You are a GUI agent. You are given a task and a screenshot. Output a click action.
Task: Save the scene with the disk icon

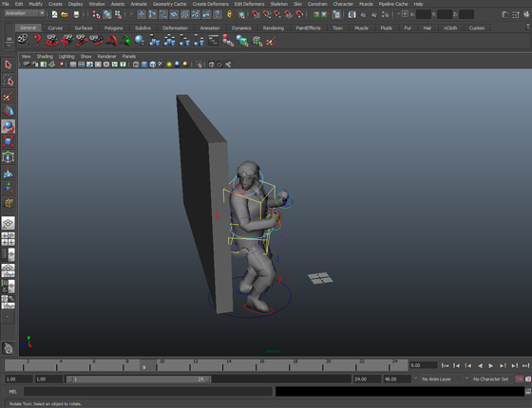pos(76,14)
